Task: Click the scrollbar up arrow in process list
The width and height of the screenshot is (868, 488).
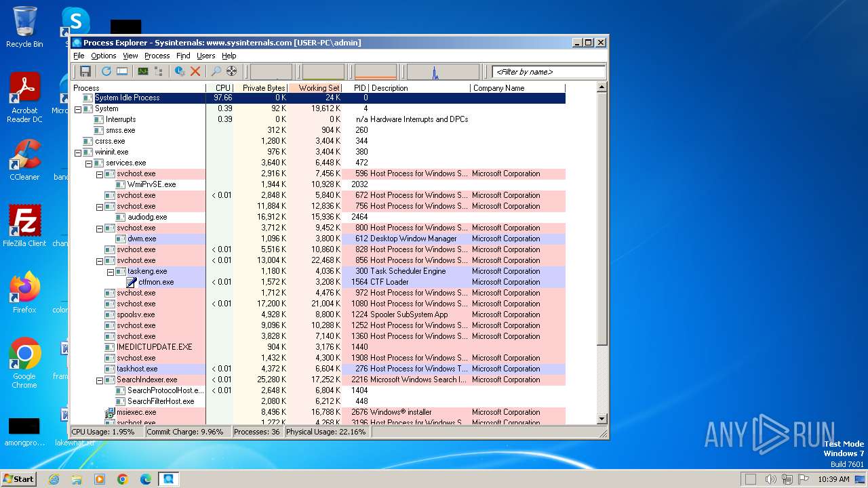Action: point(601,88)
